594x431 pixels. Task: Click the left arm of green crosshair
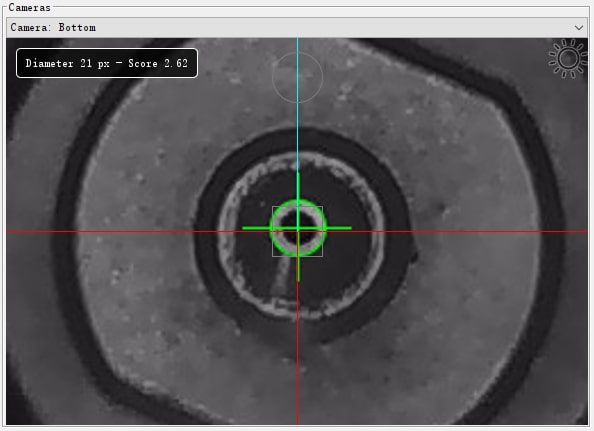[x=257, y=228]
